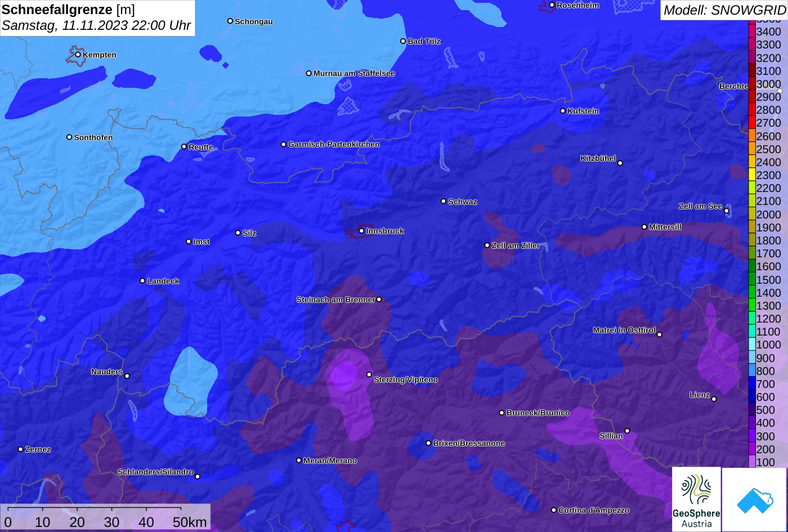Image resolution: width=788 pixels, height=532 pixels.
Task: Pick the Kufstein location marker dot
Action: [563, 111]
